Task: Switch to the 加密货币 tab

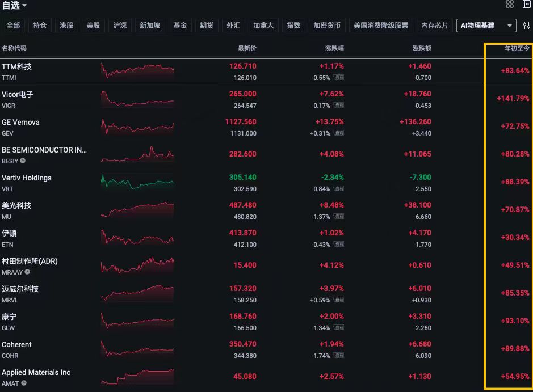Action: click(327, 26)
